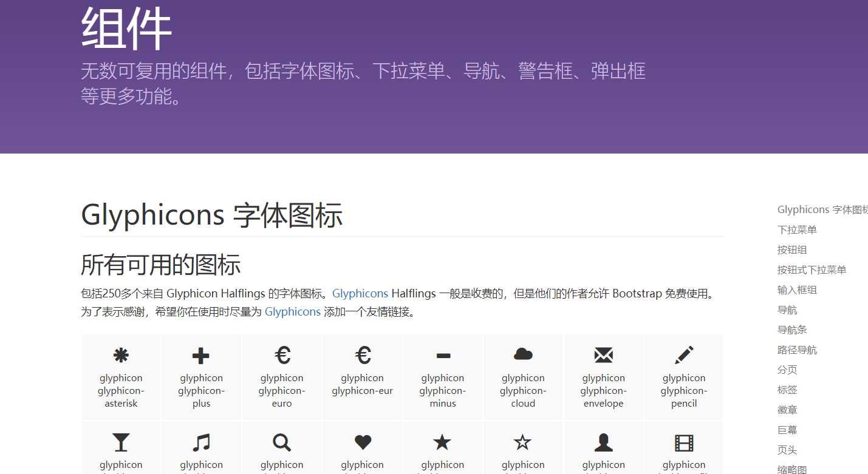Click the glyphicon glyphicon-euro label text
Image resolution: width=868 pixels, height=474 pixels.
(x=282, y=390)
